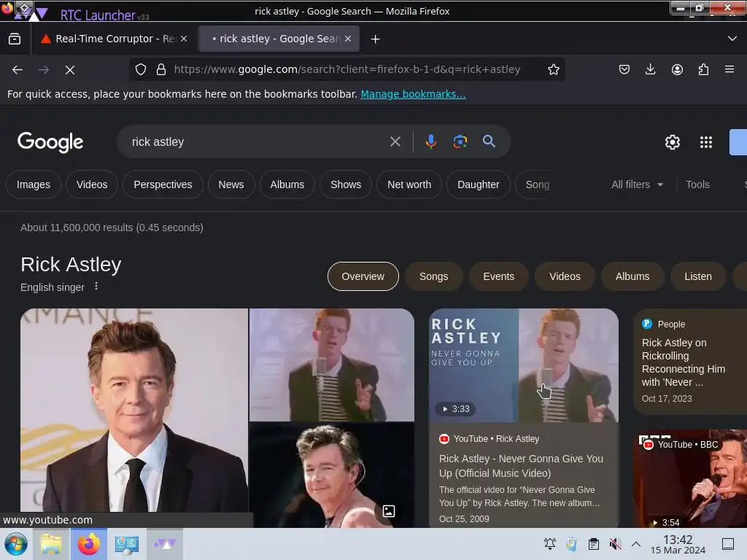The width and height of the screenshot is (747, 560).
Task: Bookmark this page with the star icon
Action: [x=553, y=69]
